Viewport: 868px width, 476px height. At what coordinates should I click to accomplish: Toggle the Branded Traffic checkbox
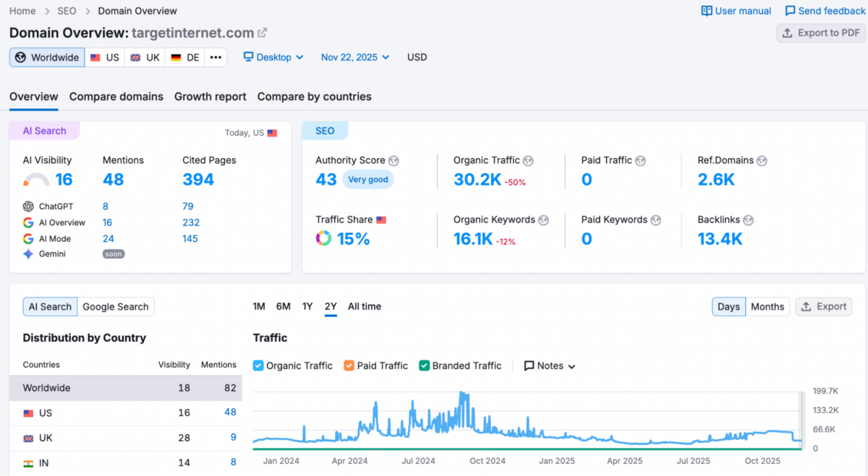pos(425,365)
